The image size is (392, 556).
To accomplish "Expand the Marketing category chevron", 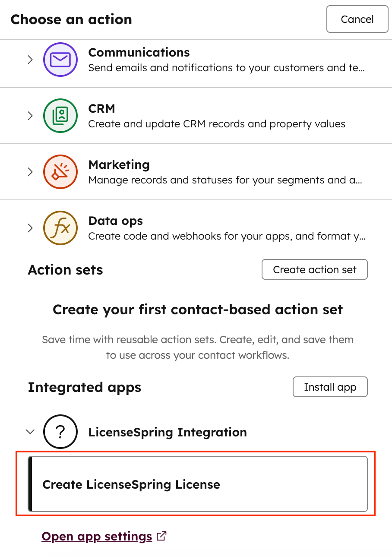I will point(30,172).
